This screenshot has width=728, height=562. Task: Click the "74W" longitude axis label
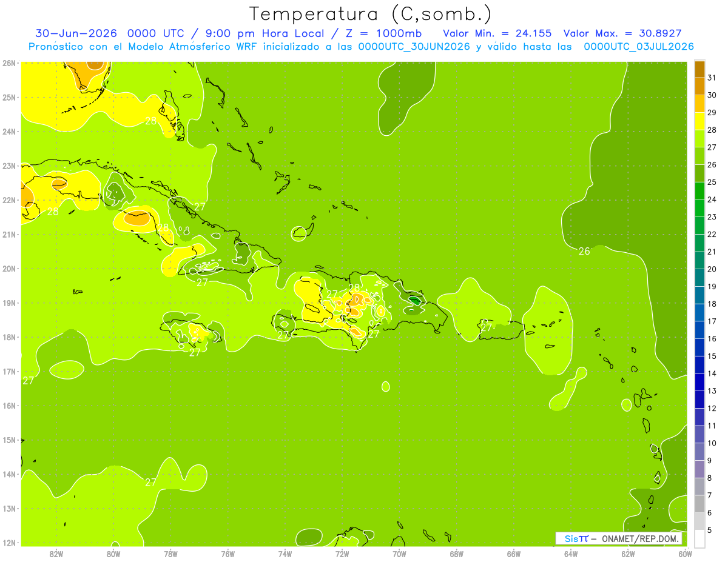(285, 554)
